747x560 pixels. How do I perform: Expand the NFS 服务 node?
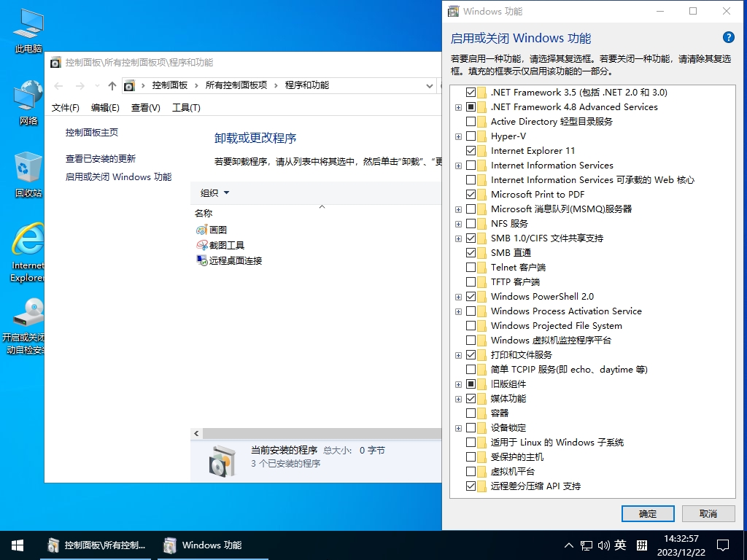(x=458, y=224)
